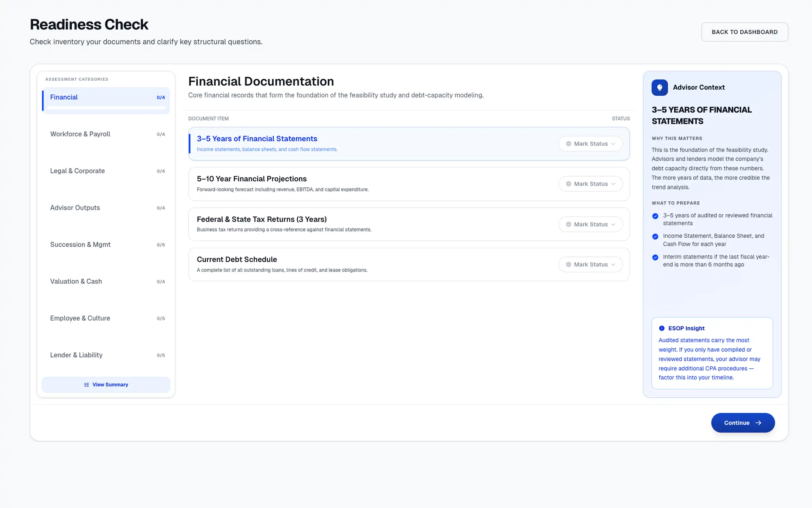812x508 pixels.
Task: Expand chevron on Financial Statements Mark Status
Action: 613,144
